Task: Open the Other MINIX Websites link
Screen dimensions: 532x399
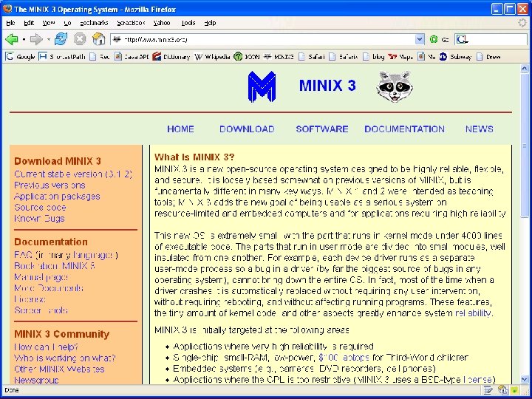Action: 59,369
